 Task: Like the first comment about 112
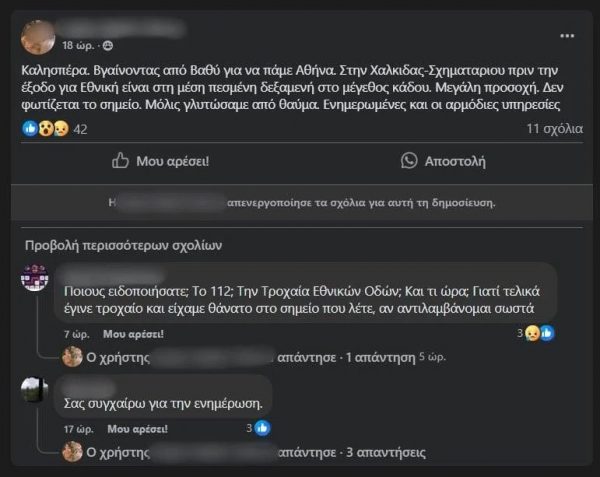[133, 333]
